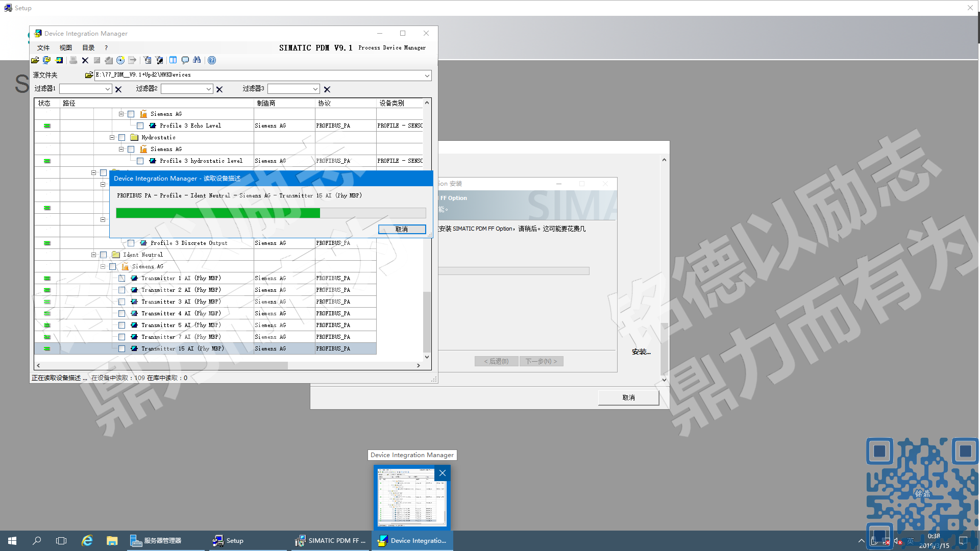Click the export arrow toolbar icon

click(x=132, y=60)
